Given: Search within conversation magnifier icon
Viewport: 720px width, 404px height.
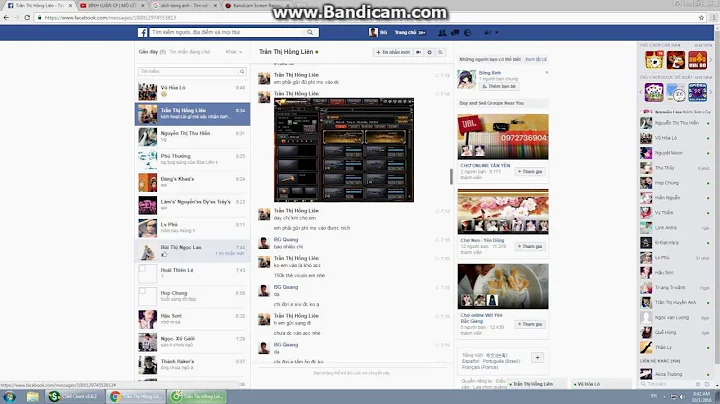Looking at the screenshot, I should (440, 52).
